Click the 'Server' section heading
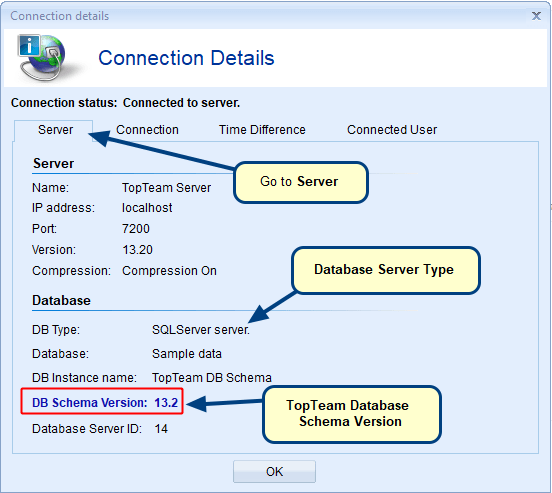 coord(53,163)
